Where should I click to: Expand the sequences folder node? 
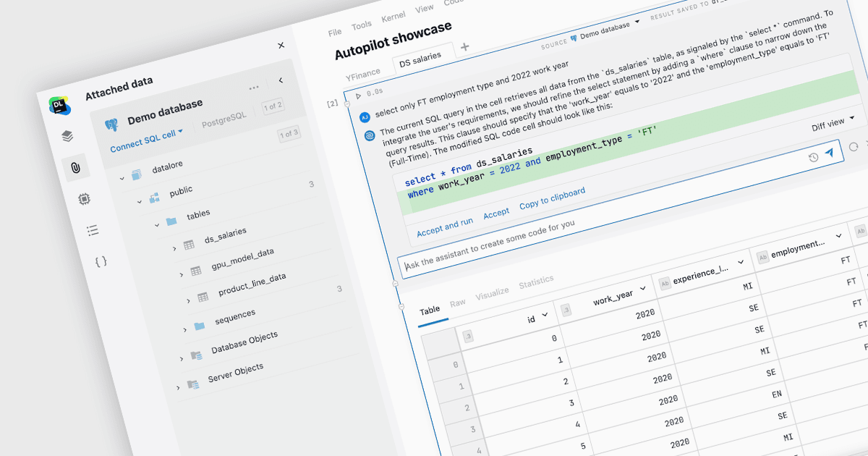(x=184, y=329)
